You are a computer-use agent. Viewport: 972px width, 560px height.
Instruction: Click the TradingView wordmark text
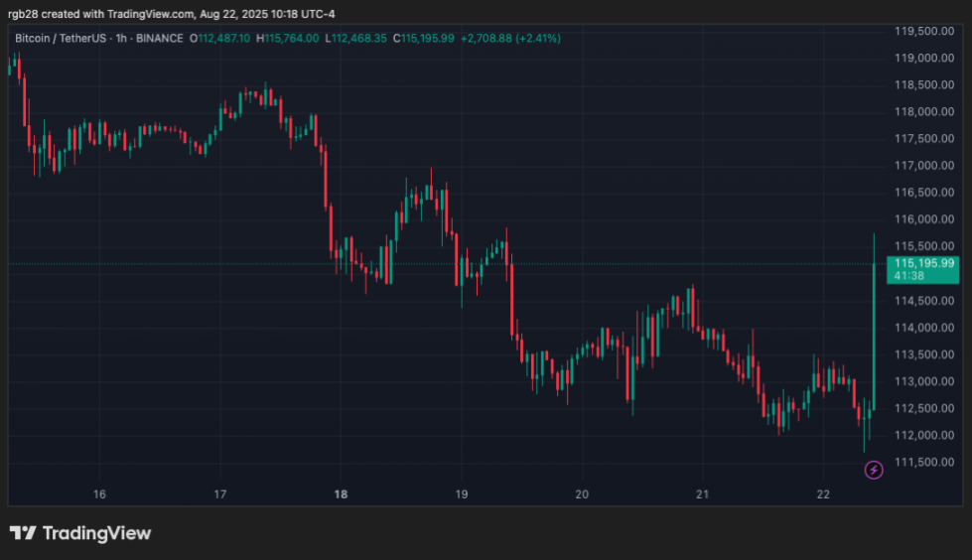point(96,533)
